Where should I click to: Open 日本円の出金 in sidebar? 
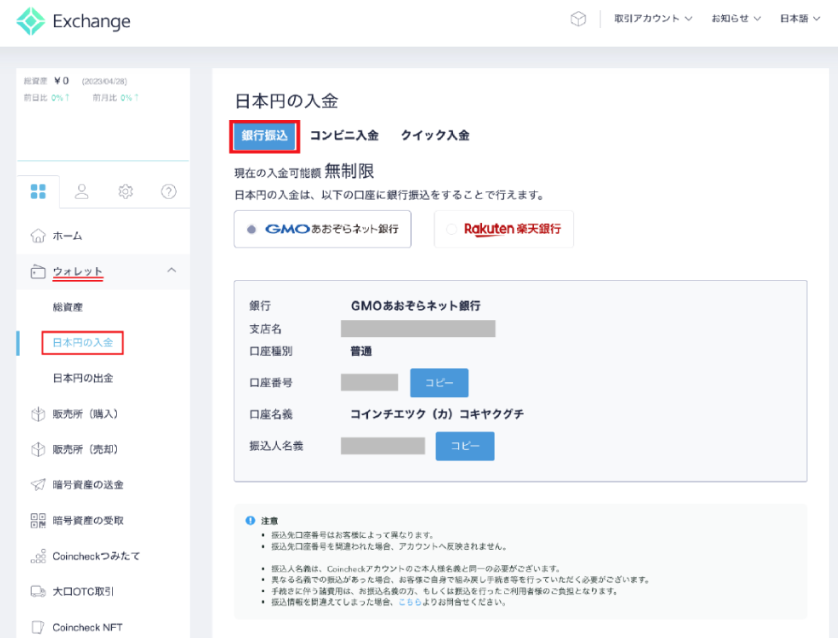pos(83,378)
